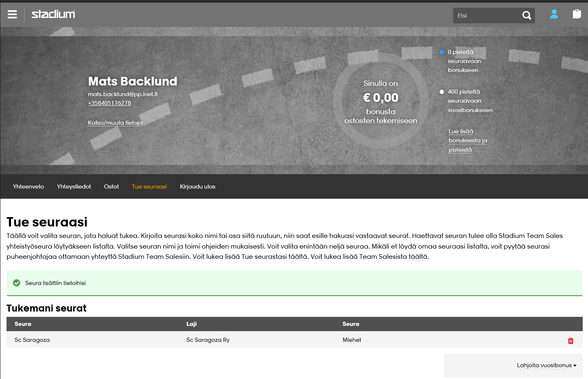Open the Yhteenveto tab
The width and height of the screenshot is (588, 379).
tap(29, 186)
